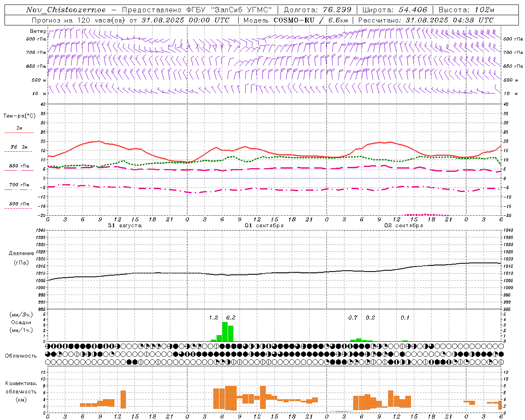Click the 01 сентября date label

(x=264, y=226)
